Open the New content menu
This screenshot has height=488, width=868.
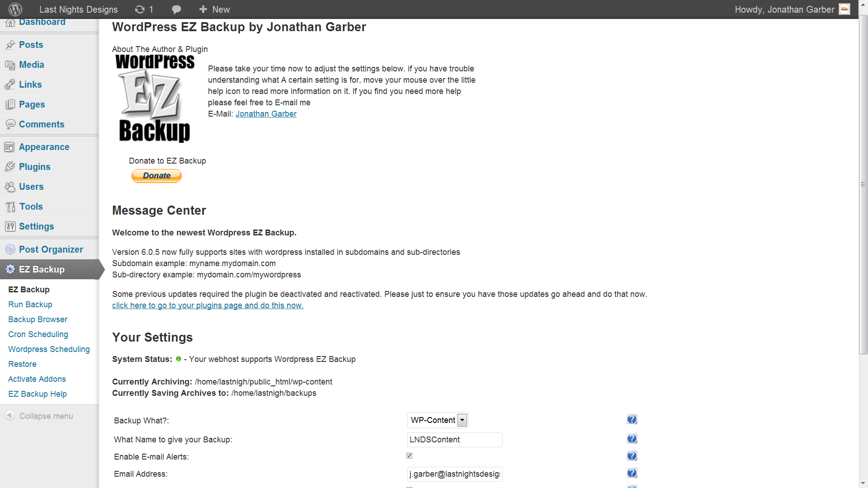pyautogui.click(x=215, y=9)
